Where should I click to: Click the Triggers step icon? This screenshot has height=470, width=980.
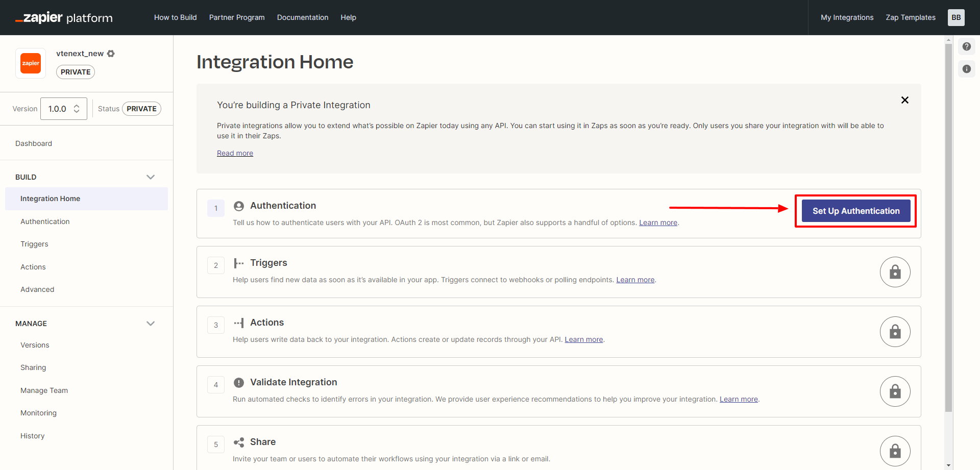(x=239, y=263)
